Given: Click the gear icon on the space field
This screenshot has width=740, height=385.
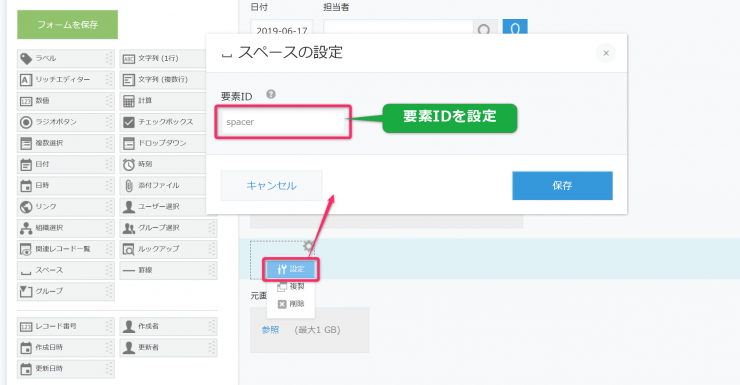Looking at the screenshot, I should click(x=308, y=246).
